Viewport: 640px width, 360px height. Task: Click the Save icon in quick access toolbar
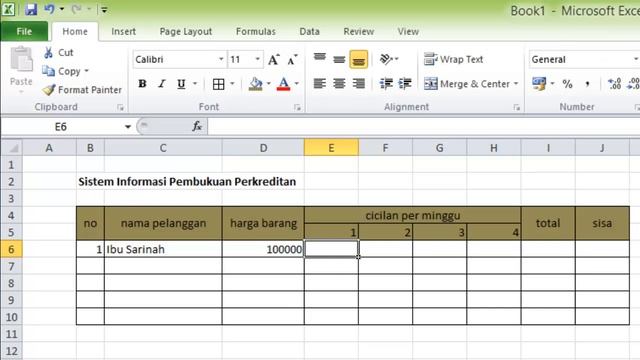point(31,9)
